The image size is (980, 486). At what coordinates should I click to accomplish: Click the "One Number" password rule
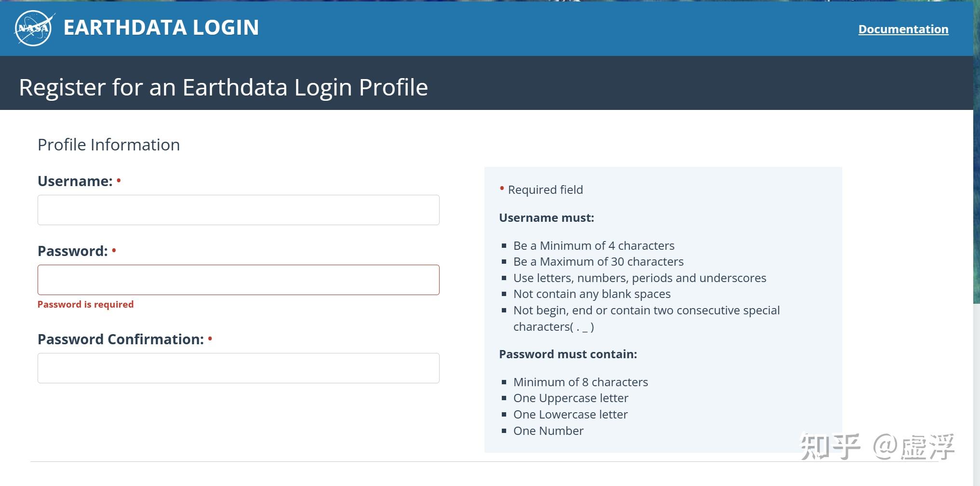coord(548,431)
